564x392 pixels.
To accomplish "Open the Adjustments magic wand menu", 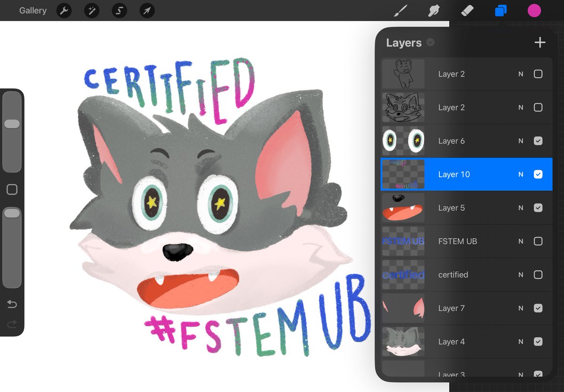I will [92, 10].
